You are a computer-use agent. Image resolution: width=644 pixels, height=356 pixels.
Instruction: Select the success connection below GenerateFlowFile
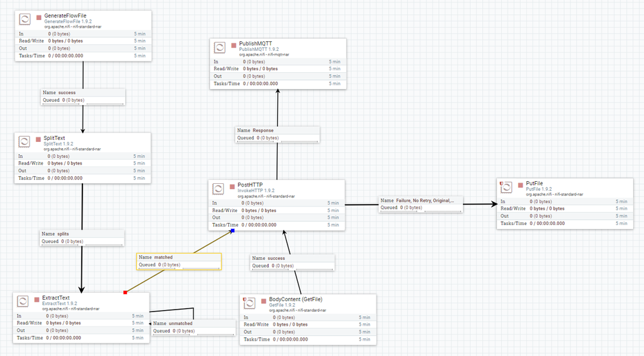[x=83, y=97]
